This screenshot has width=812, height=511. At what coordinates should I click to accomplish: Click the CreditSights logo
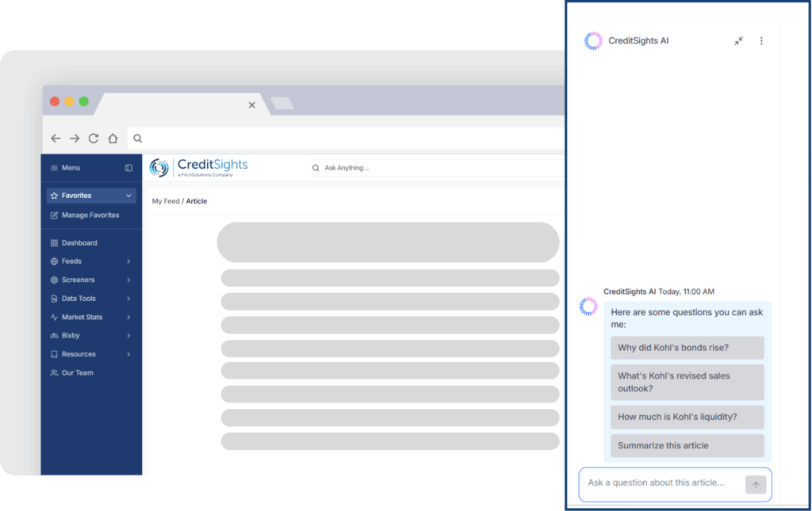coord(199,168)
